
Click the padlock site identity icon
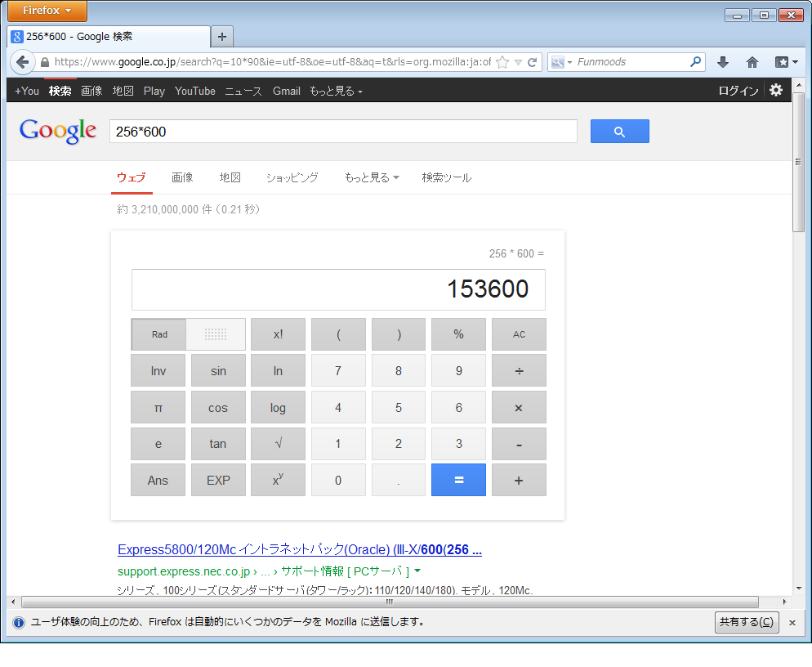click(x=45, y=62)
